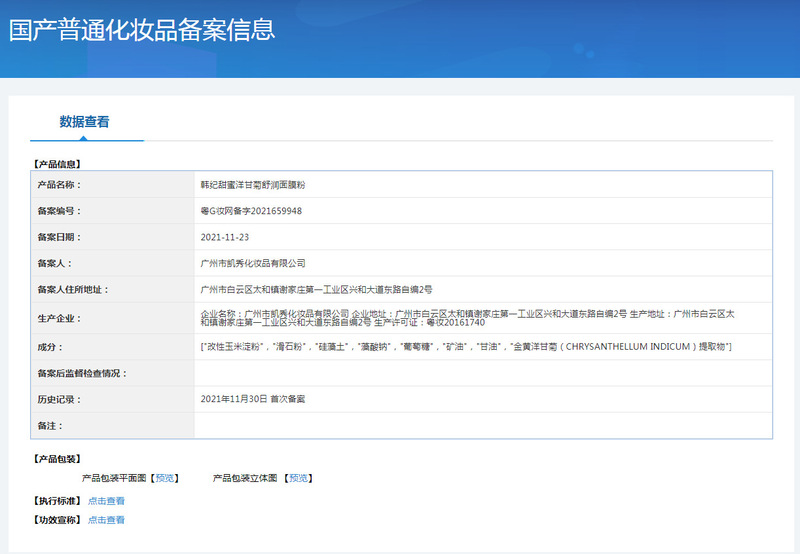
Task: Click the page title 国产普通化妆品备案信息
Action: pos(142,30)
